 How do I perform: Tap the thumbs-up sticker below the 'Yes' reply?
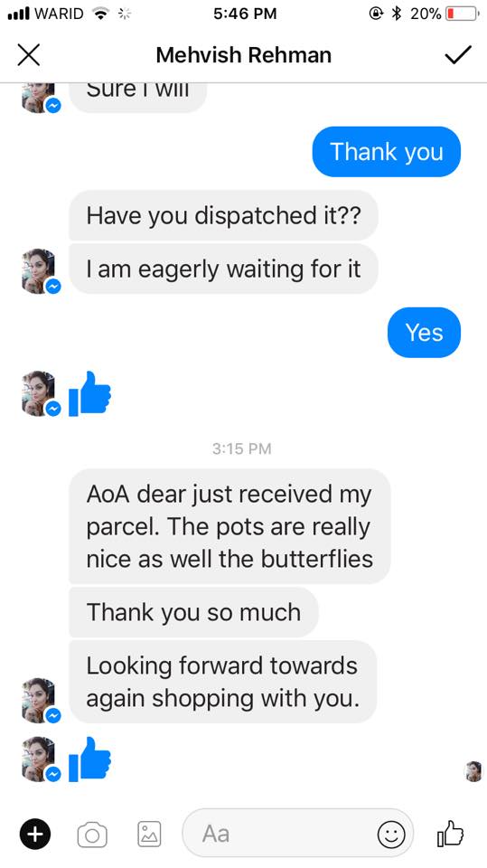(x=89, y=393)
